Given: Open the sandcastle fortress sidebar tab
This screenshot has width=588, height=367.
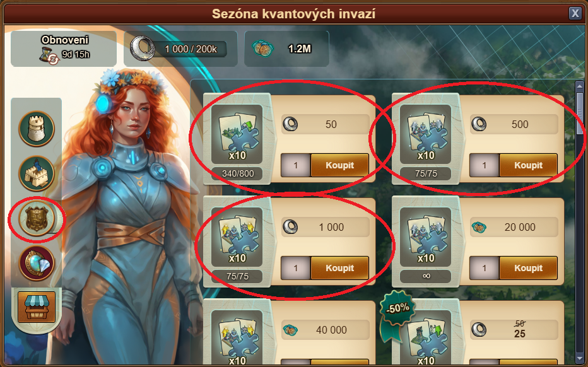Looking at the screenshot, I should tap(37, 173).
